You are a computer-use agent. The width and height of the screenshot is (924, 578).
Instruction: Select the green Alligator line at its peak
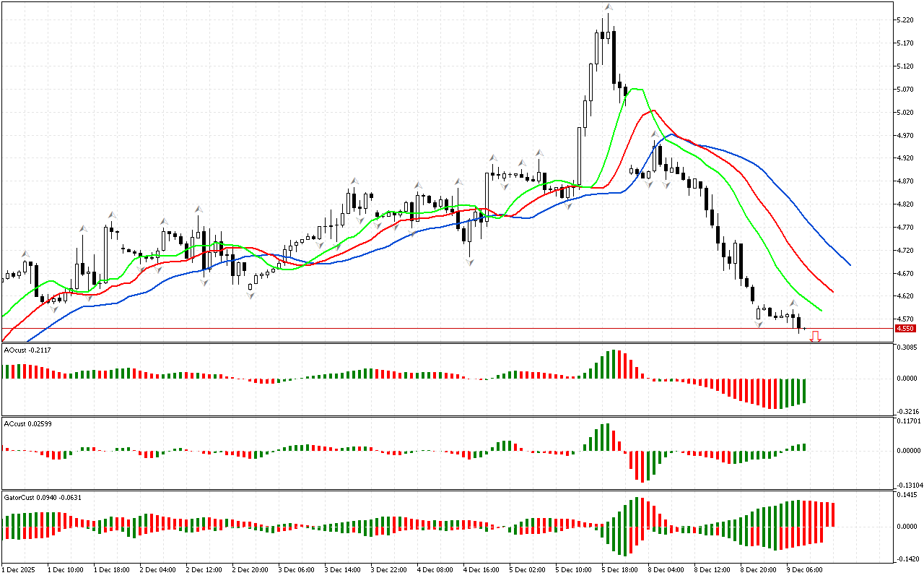pyautogui.click(x=635, y=89)
